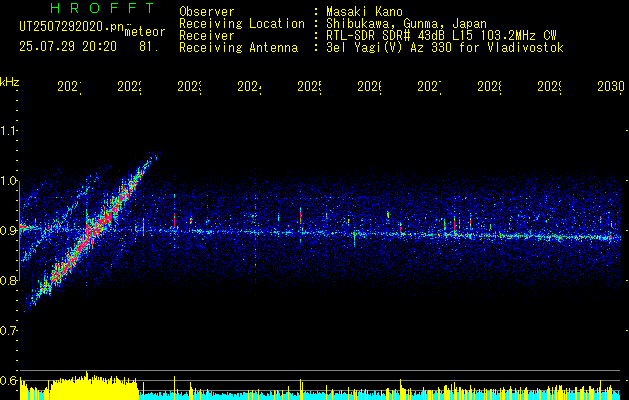
Task: Click the kHz axis unit label
Action: coord(9,82)
